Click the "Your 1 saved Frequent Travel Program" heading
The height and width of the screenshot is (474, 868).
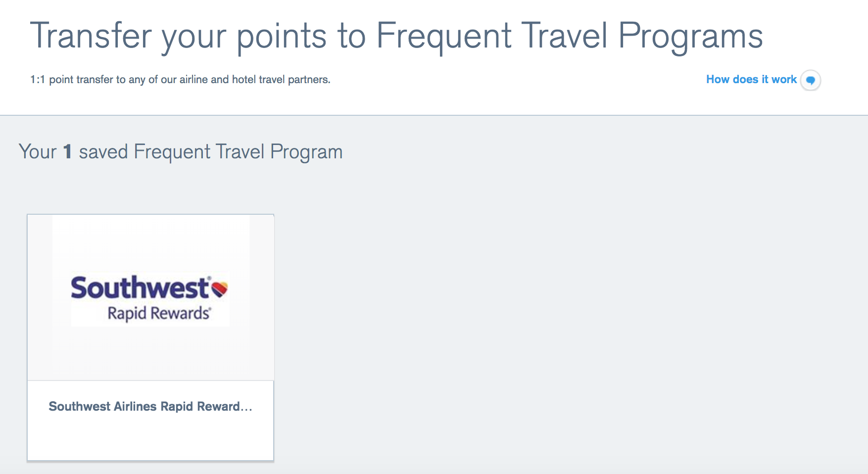[181, 152]
